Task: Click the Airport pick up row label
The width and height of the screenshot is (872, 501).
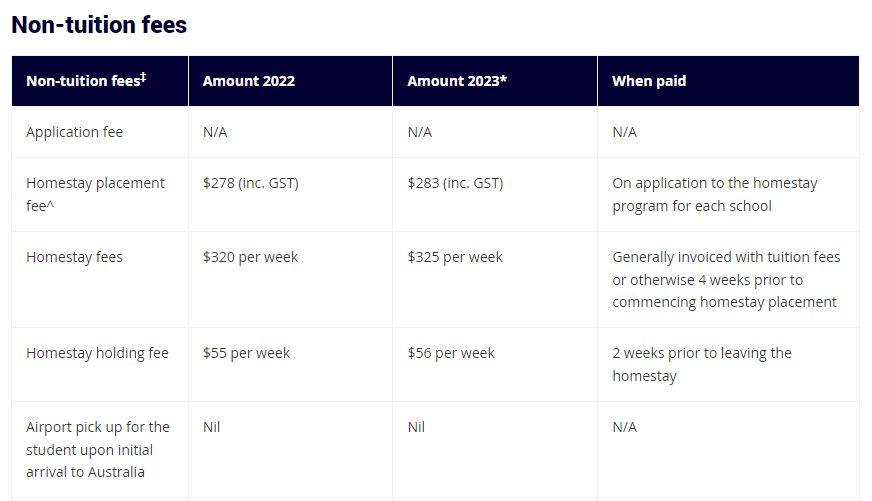Action: tap(98, 449)
